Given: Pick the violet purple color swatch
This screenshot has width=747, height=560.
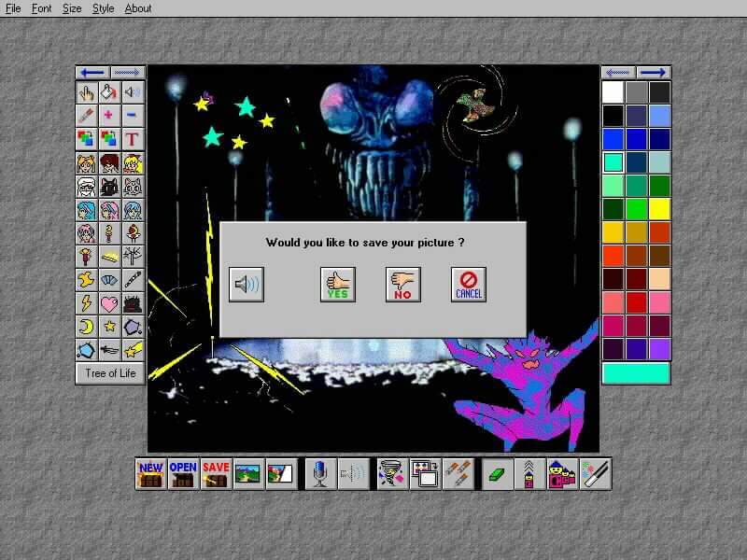Looking at the screenshot, I should coord(660,349).
